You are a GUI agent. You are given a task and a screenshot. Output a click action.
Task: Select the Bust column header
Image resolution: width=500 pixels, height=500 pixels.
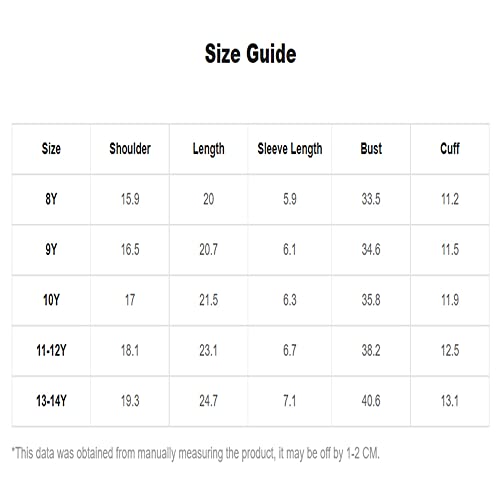(x=371, y=149)
